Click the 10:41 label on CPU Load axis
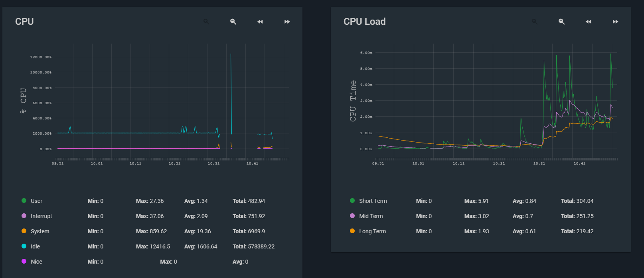644x278 pixels. pyautogui.click(x=579, y=163)
